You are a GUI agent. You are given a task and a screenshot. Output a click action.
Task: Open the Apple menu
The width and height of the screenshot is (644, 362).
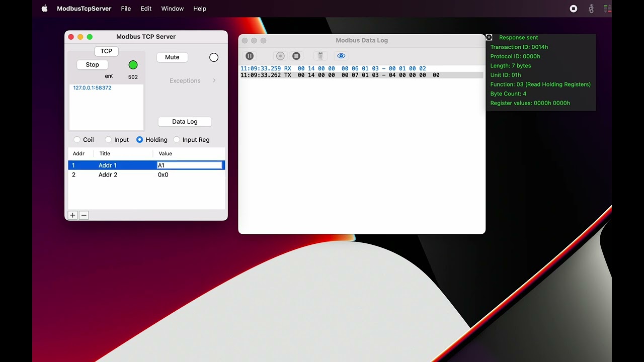(x=44, y=9)
